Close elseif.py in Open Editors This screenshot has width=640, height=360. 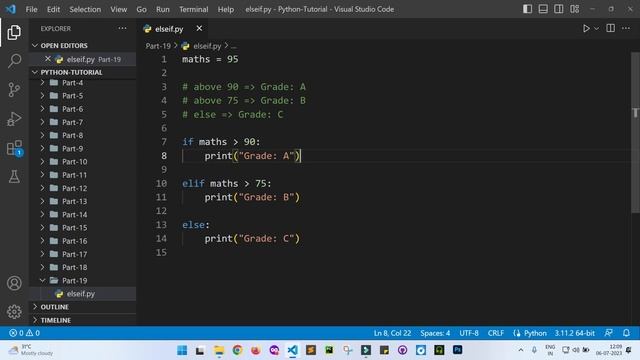(x=48, y=59)
